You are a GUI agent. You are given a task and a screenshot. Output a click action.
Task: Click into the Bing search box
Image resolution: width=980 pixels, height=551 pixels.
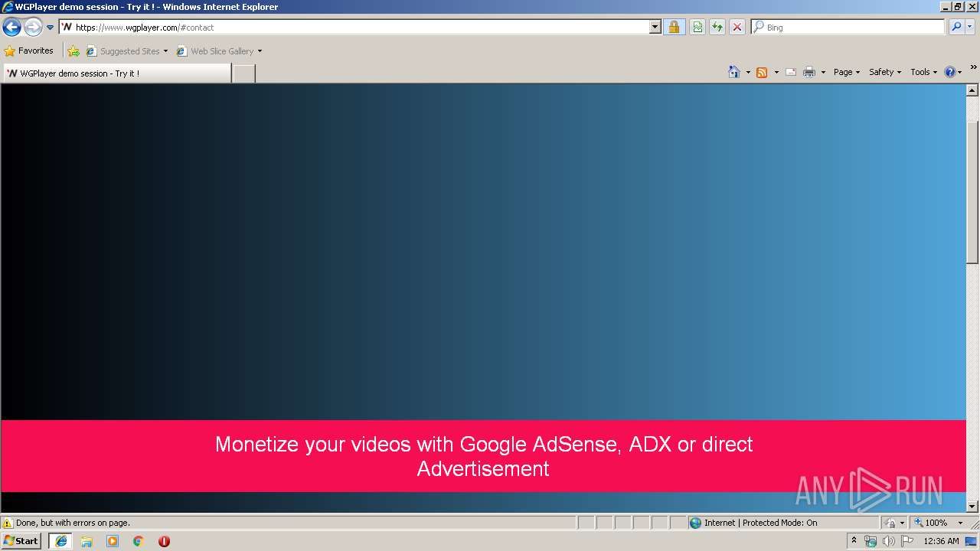(848, 28)
